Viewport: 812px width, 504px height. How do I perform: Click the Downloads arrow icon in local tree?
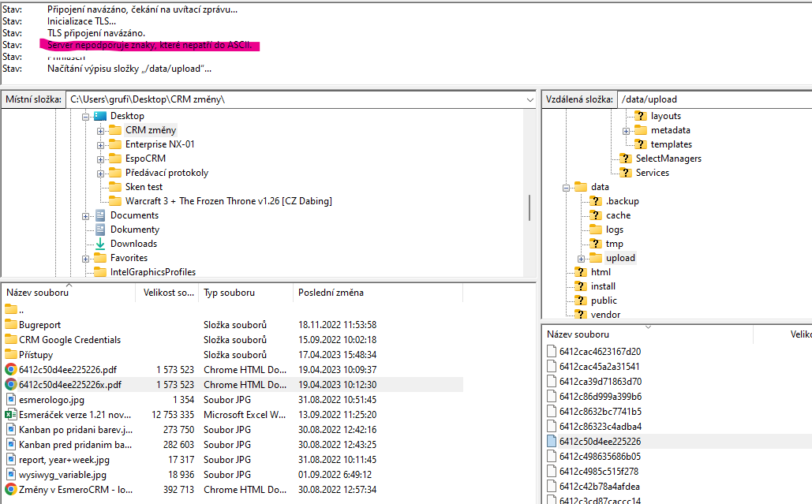coord(100,244)
